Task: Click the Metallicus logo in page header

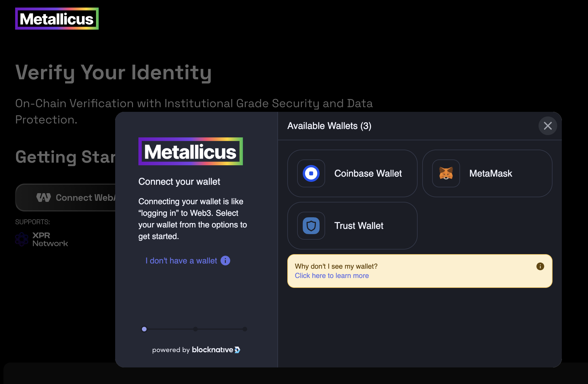Action: [x=57, y=19]
